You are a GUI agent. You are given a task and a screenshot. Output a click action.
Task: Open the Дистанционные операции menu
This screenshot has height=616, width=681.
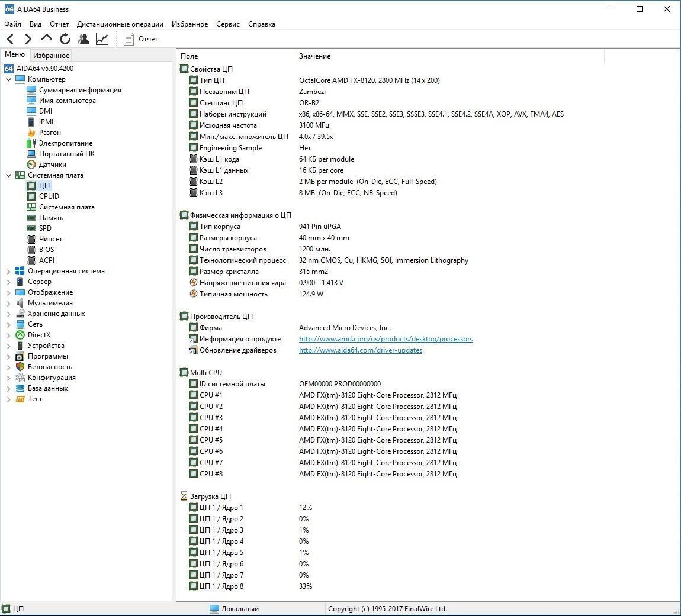click(x=120, y=24)
